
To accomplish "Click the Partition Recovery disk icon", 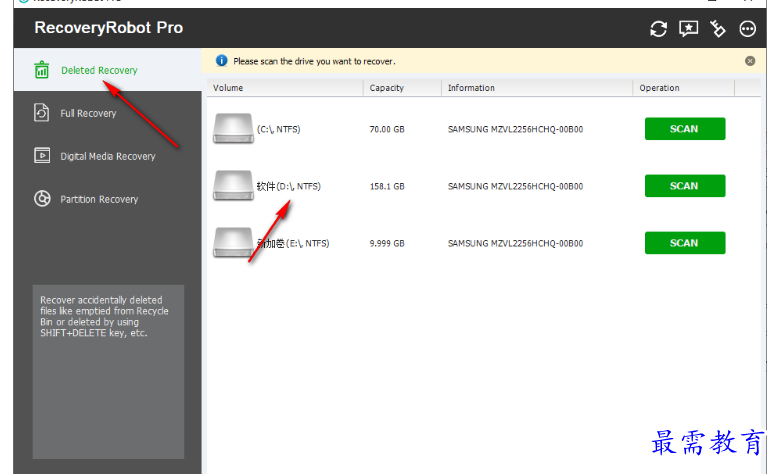I will (42, 198).
